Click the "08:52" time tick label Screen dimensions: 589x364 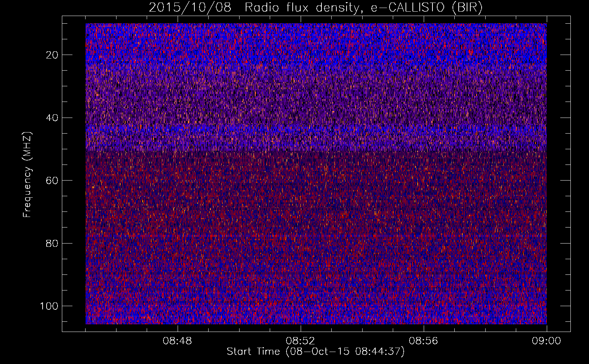pyautogui.click(x=300, y=341)
